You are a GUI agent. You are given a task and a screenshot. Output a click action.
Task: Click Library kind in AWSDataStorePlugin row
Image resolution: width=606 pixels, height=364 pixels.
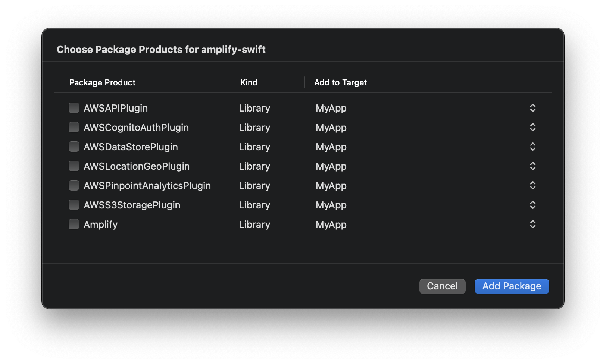(254, 147)
